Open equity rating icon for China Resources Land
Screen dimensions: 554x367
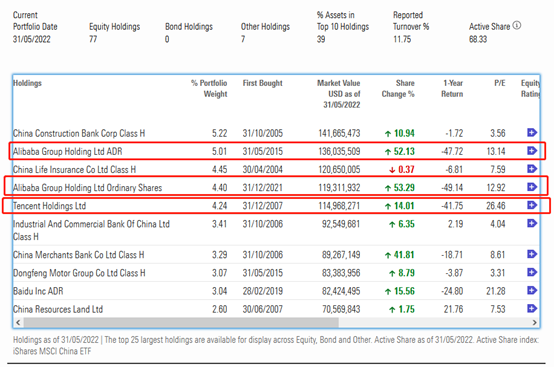[532, 308]
